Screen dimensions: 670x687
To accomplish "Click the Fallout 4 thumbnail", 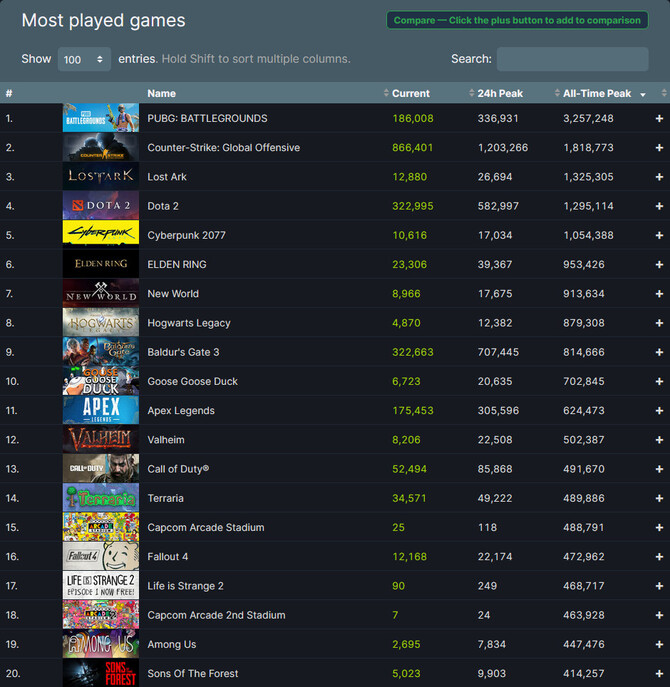I will point(101,556).
